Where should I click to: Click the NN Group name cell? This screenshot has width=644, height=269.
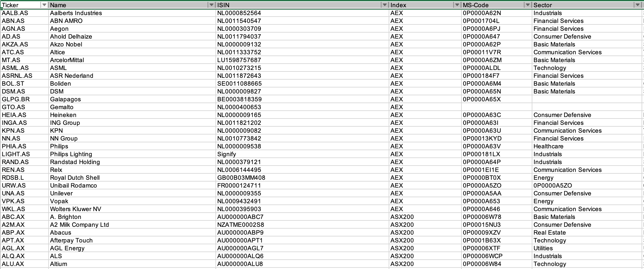click(132, 138)
